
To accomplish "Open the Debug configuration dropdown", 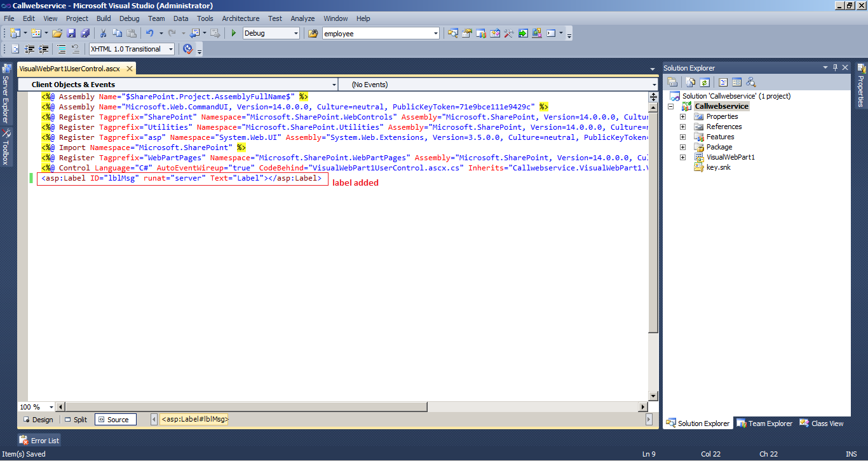I will point(295,33).
